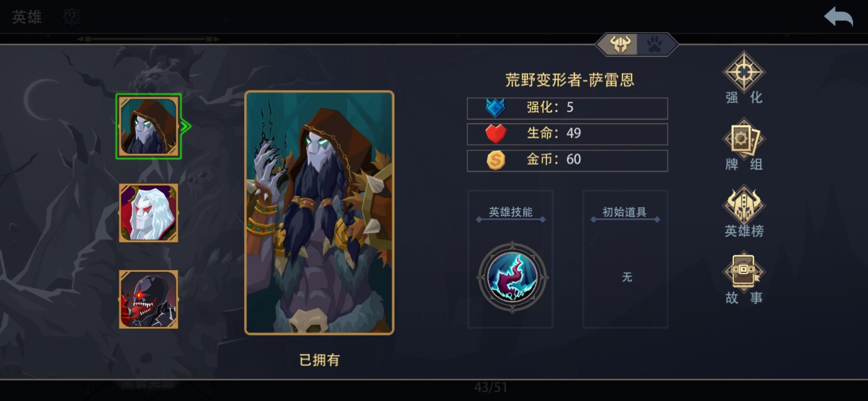Viewport: 868px width, 401px height.
Task: Select the white-haired vampire hero thumbnail
Action: (148, 213)
